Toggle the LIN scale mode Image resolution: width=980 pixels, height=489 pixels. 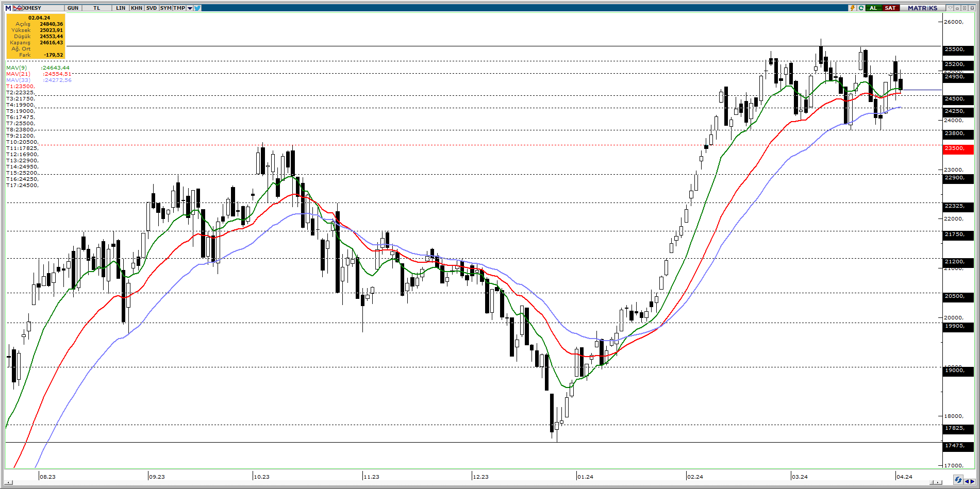[120, 8]
